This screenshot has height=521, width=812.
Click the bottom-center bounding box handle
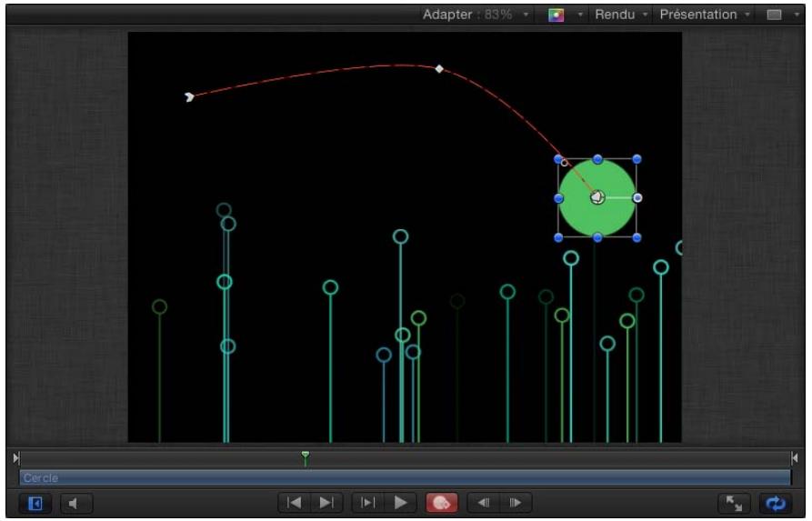597,237
